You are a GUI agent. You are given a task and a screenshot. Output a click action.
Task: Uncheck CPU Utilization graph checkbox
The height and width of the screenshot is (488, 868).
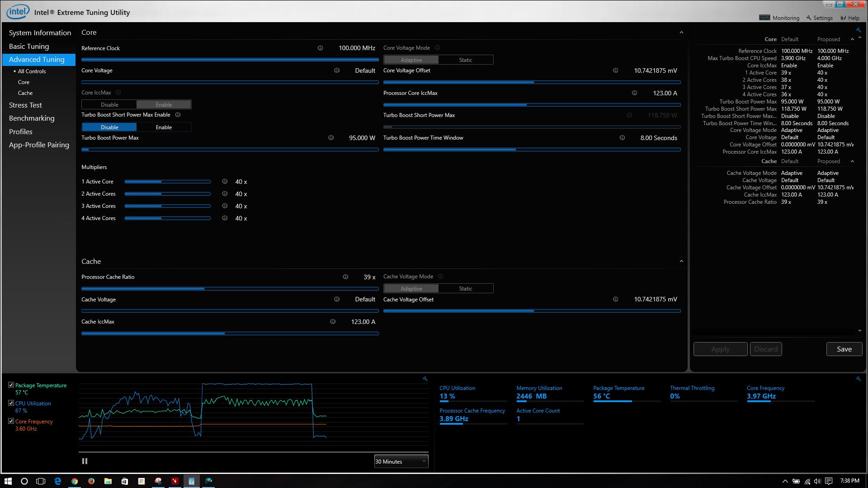click(11, 403)
